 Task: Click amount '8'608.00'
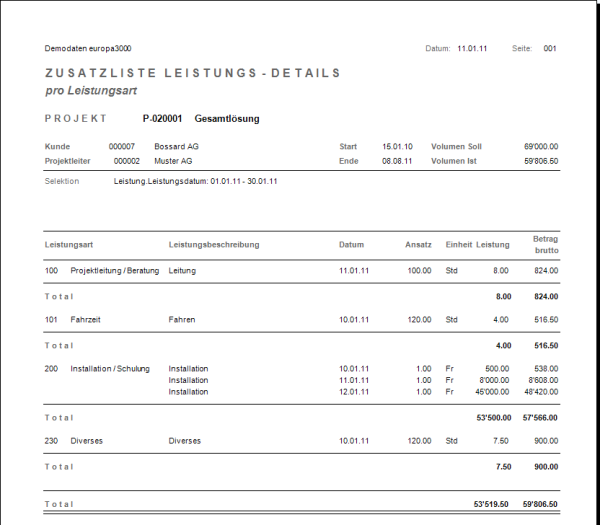[x=543, y=380]
